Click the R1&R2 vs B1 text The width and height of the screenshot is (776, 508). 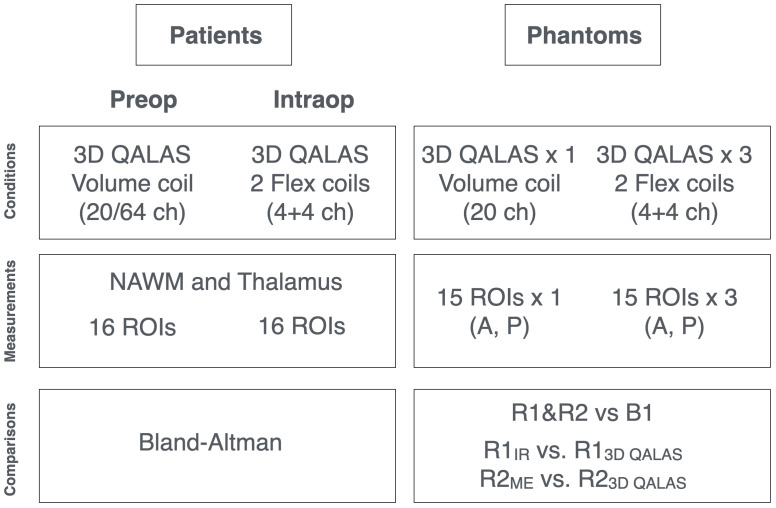pos(582,412)
